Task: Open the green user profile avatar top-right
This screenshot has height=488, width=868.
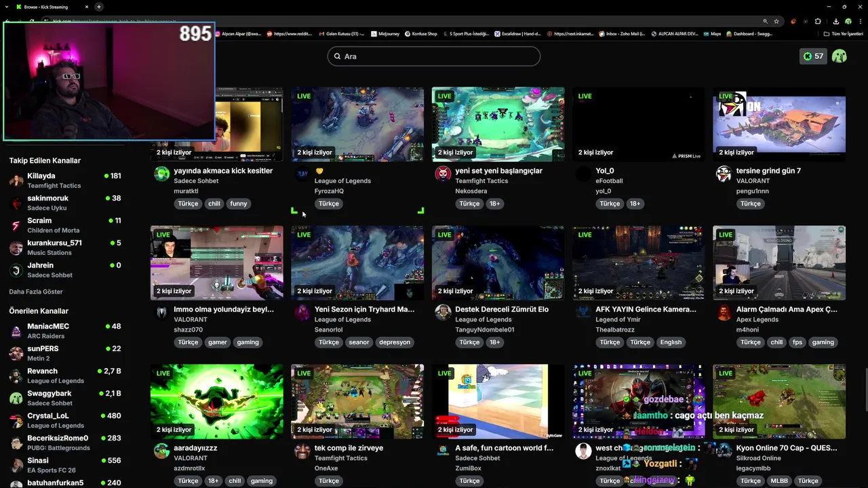Action: point(839,56)
